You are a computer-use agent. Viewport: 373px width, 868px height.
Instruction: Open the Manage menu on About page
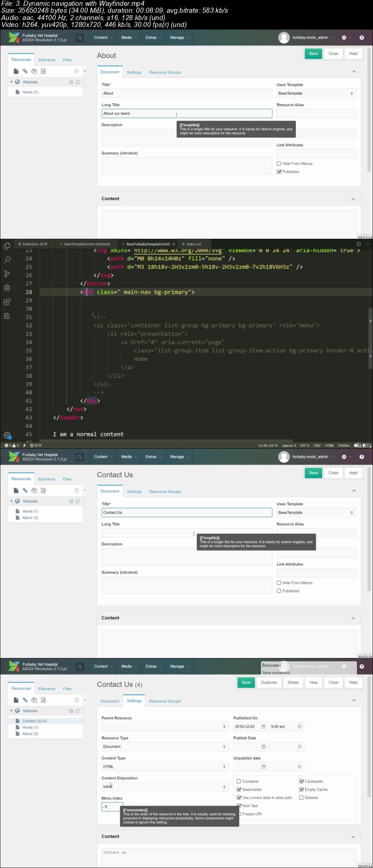[179, 38]
